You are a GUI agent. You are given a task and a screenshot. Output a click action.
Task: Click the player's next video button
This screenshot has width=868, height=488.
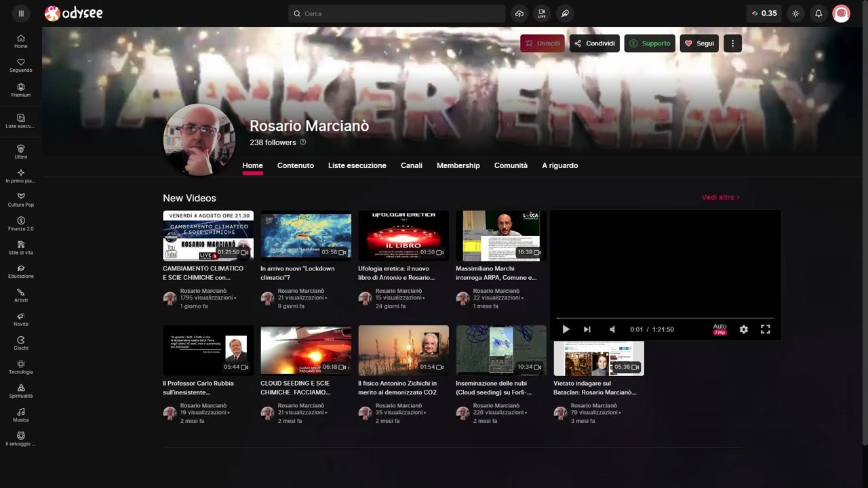click(587, 329)
